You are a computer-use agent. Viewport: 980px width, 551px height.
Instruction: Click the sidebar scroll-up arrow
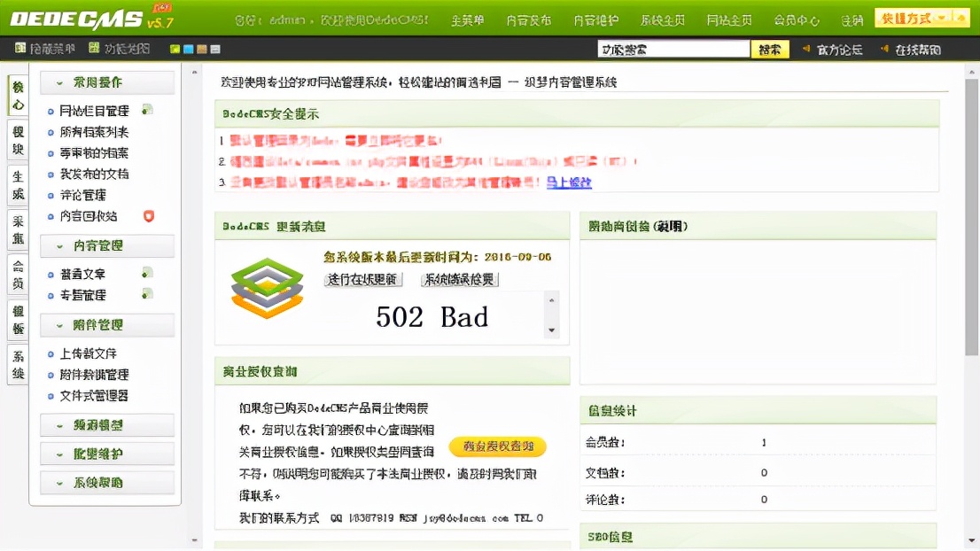pyautogui.click(x=194, y=73)
